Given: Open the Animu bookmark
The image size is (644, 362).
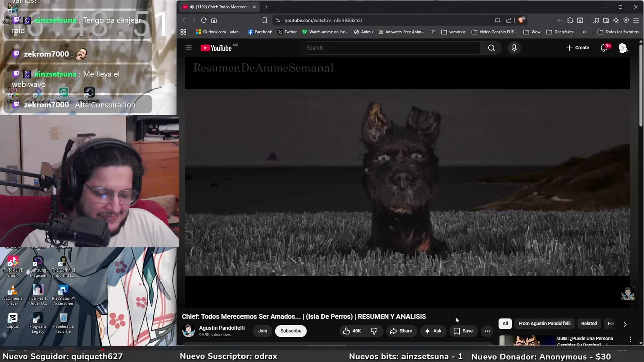Looking at the screenshot, I should [363, 32].
